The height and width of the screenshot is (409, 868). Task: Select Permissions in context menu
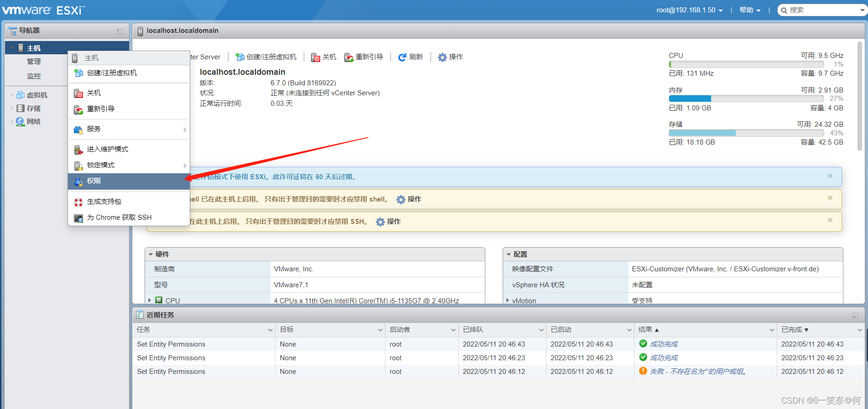tap(129, 181)
